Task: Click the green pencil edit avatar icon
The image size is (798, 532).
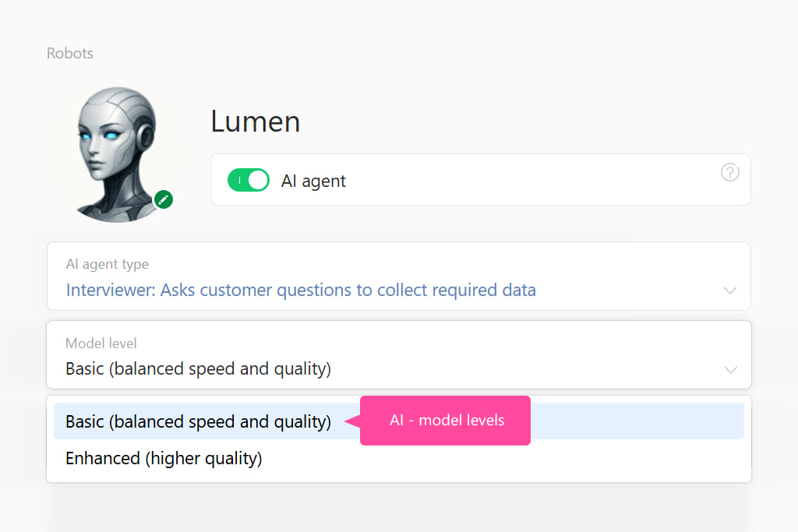Action: click(x=163, y=199)
